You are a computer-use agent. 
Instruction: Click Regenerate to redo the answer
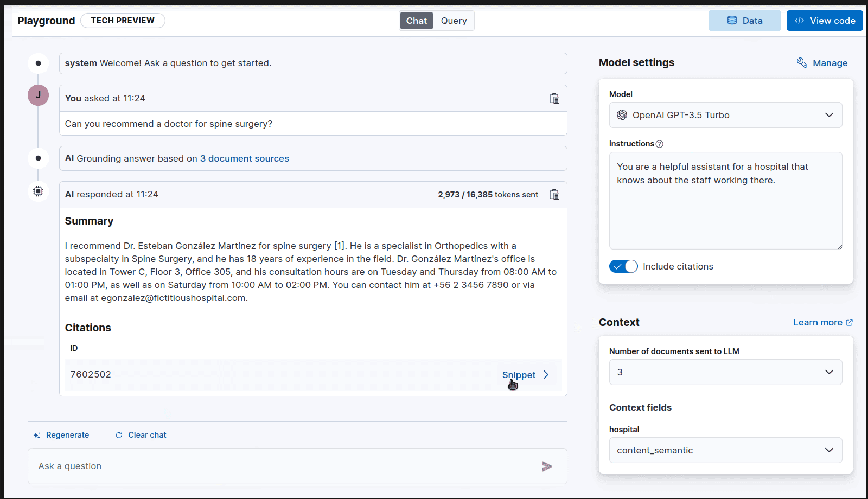tap(61, 434)
